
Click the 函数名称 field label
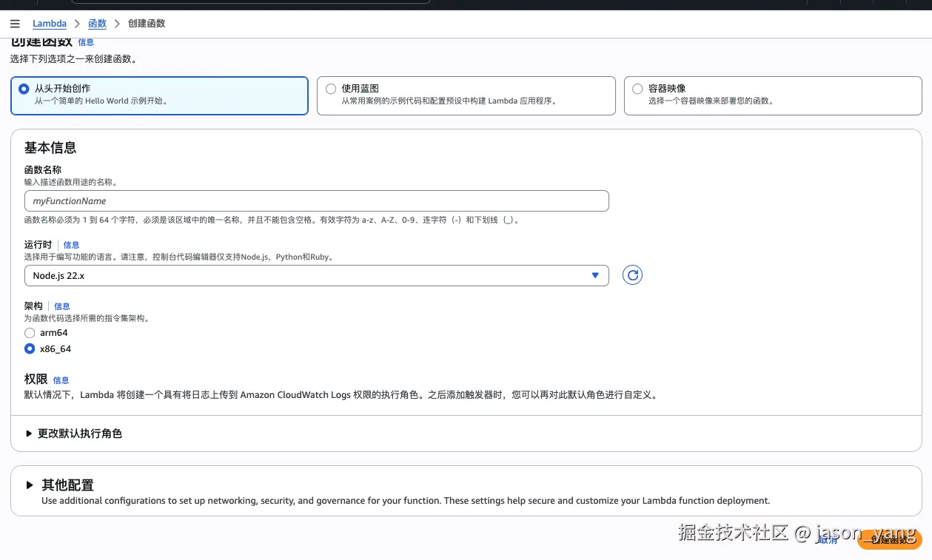(x=43, y=169)
